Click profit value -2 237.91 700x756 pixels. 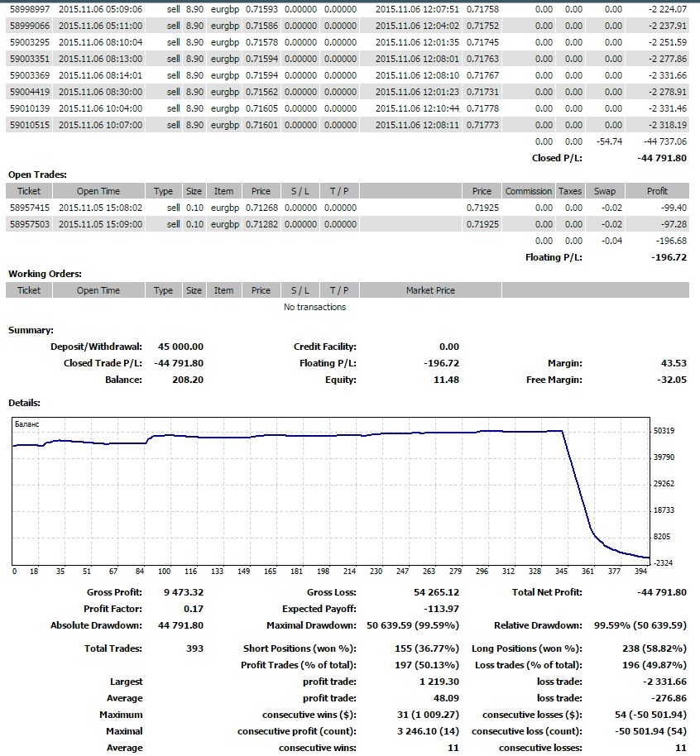tap(667, 26)
